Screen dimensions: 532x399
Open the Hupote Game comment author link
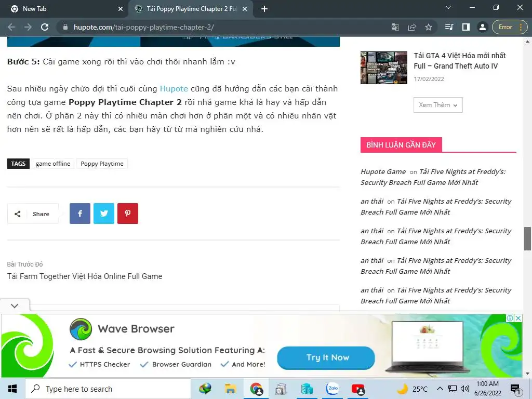pyautogui.click(x=383, y=171)
